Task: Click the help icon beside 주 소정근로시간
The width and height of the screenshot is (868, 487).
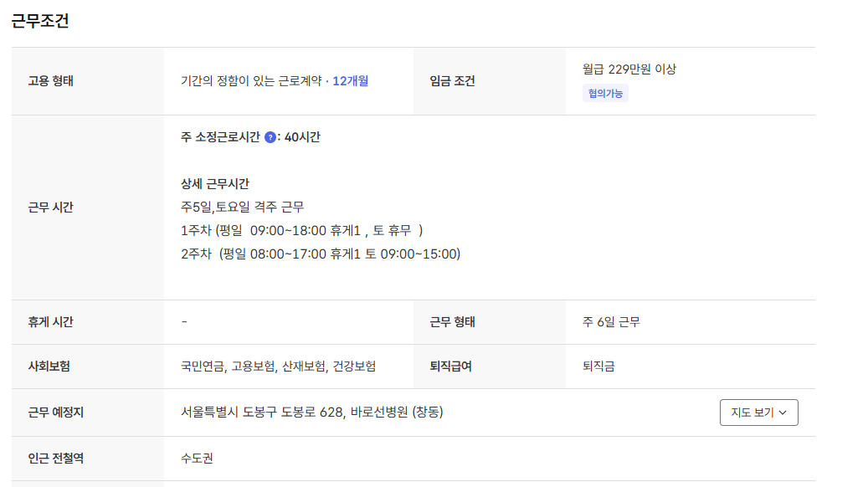Action: 270,137
